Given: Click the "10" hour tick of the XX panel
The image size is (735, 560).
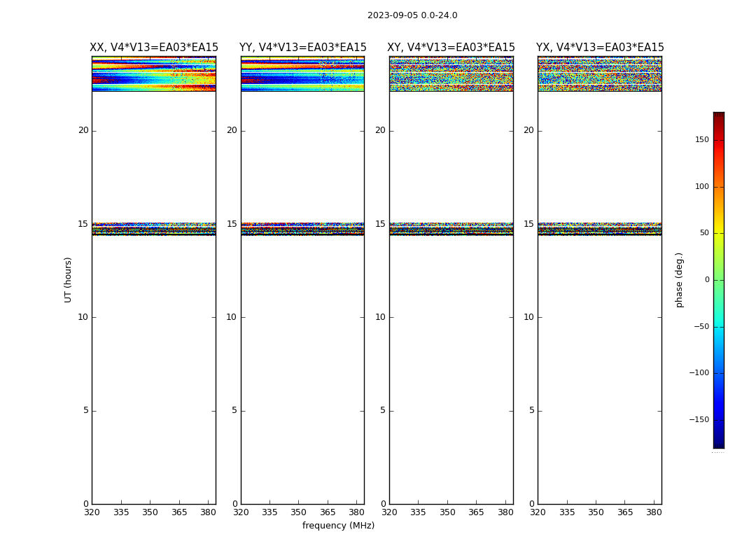Looking at the screenshot, I should tap(83, 317).
